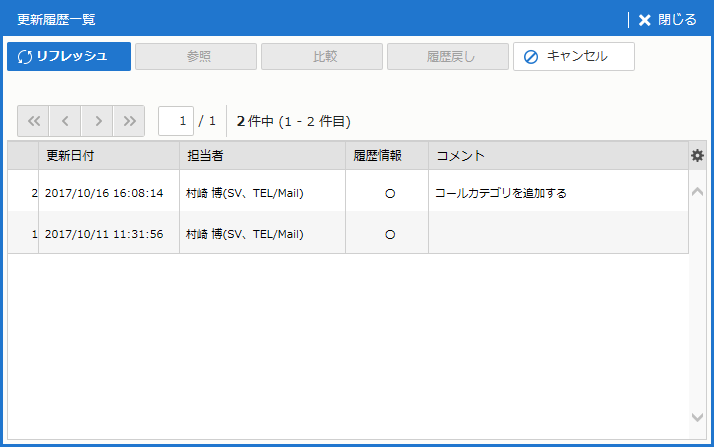Close the dialog with 閉じる
This screenshot has height=447, width=714.
point(667,20)
